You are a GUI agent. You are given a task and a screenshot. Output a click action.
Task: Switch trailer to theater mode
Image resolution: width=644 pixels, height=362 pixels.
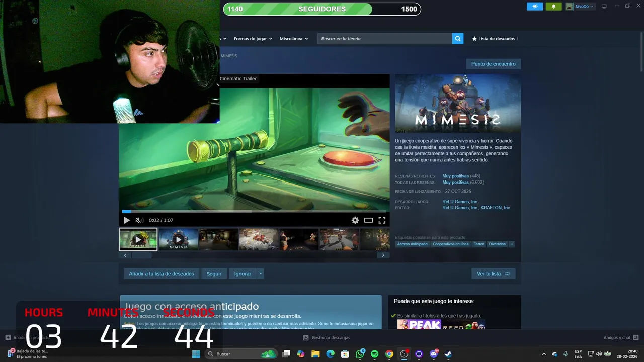tap(369, 220)
